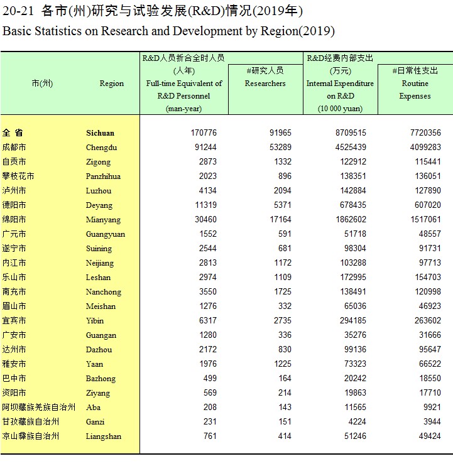The height and width of the screenshot is (476, 453).
Task: Click the 'Region' column header
Action: 111,84
